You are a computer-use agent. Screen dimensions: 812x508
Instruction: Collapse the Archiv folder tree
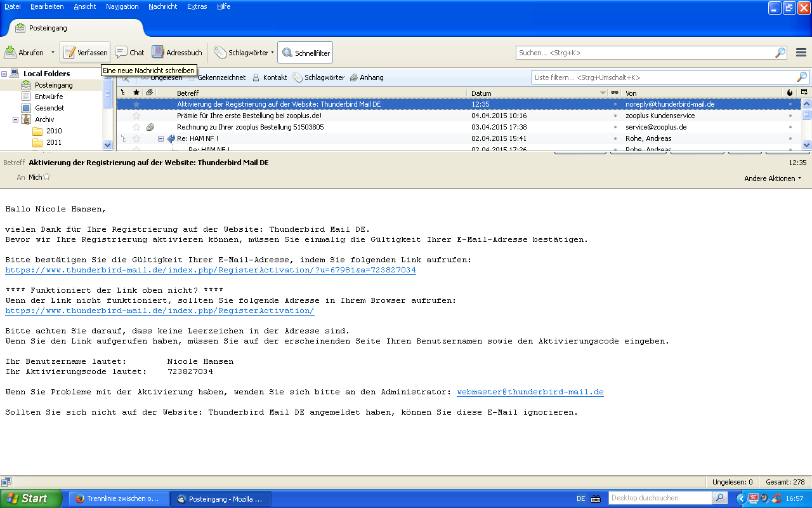point(16,119)
